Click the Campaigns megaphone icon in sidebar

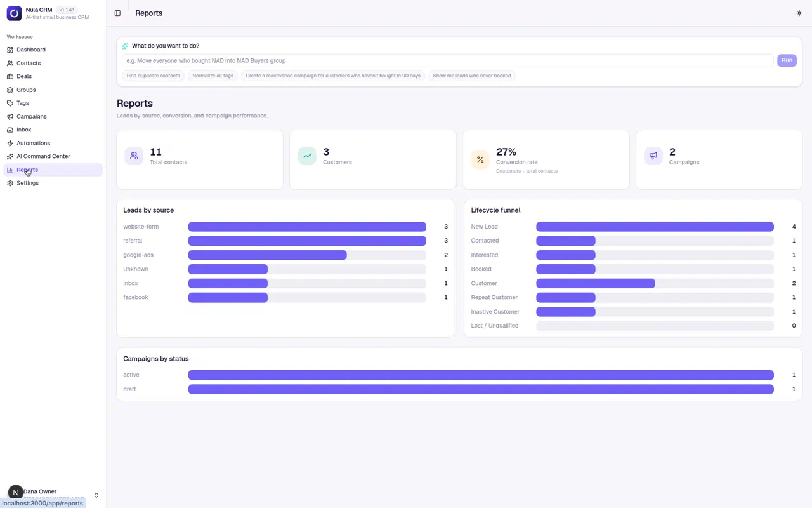click(x=10, y=117)
